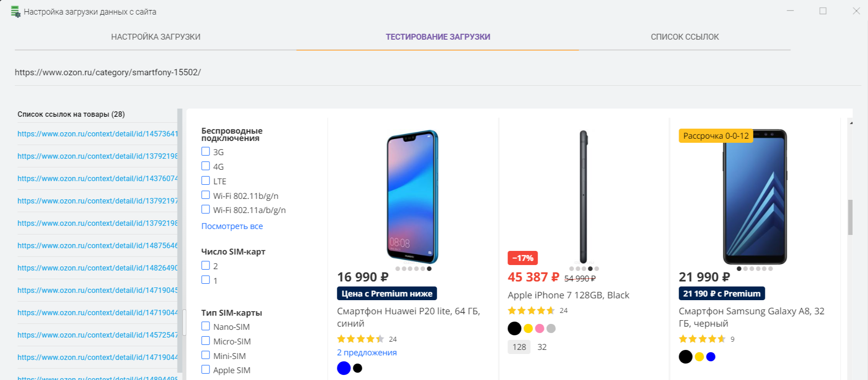Click the iPhone 7 star rating
Viewport: 868px width, 380px height.
click(x=531, y=311)
